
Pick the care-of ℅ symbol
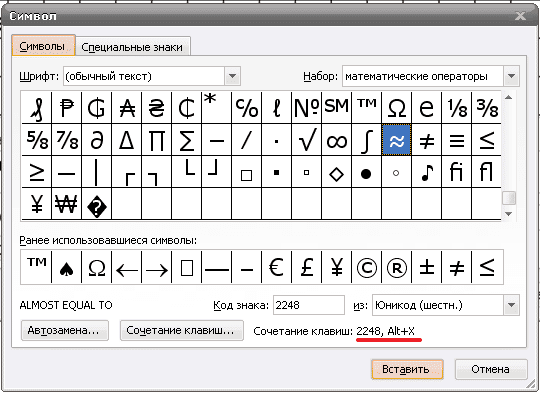click(247, 108)
